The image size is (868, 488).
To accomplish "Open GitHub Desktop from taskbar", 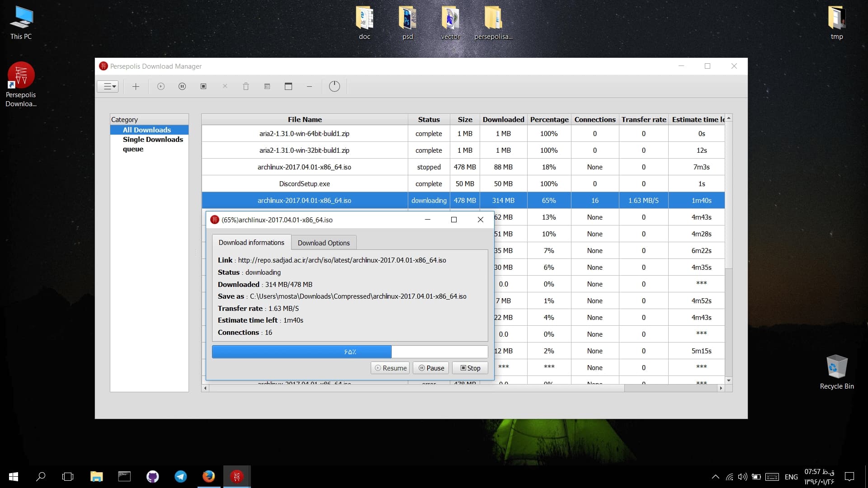I will 152,477.
